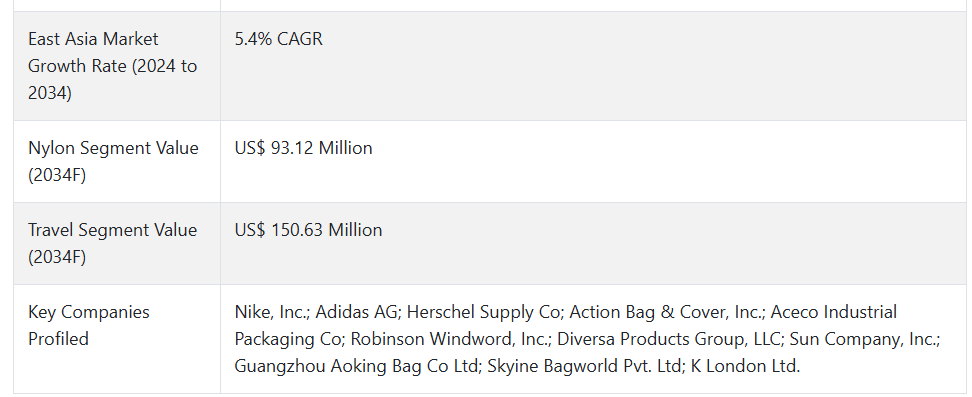Click the Adidas AG company name
Image resolution: width=972 pixels, height=397 pixels.
tap(358, 311)
